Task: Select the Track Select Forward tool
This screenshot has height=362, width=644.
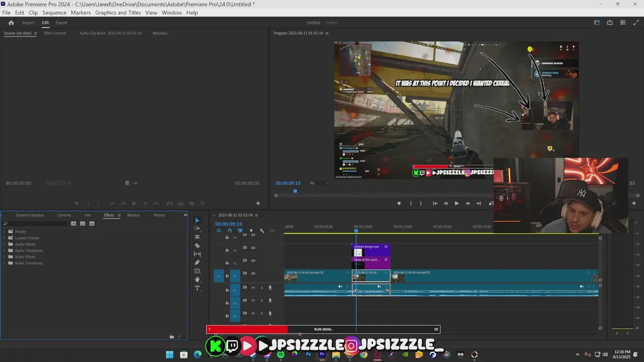Action: pyautogui.click(x=197, y=228)
